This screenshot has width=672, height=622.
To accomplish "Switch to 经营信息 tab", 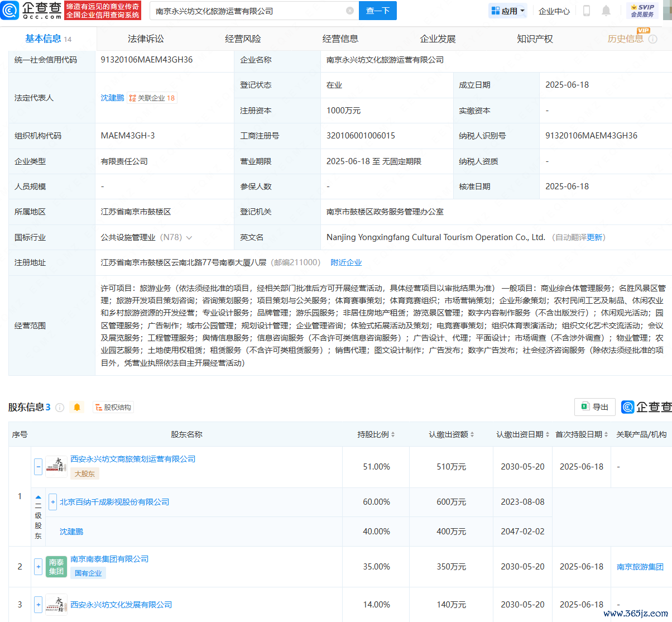I will (x=340, y=39).
